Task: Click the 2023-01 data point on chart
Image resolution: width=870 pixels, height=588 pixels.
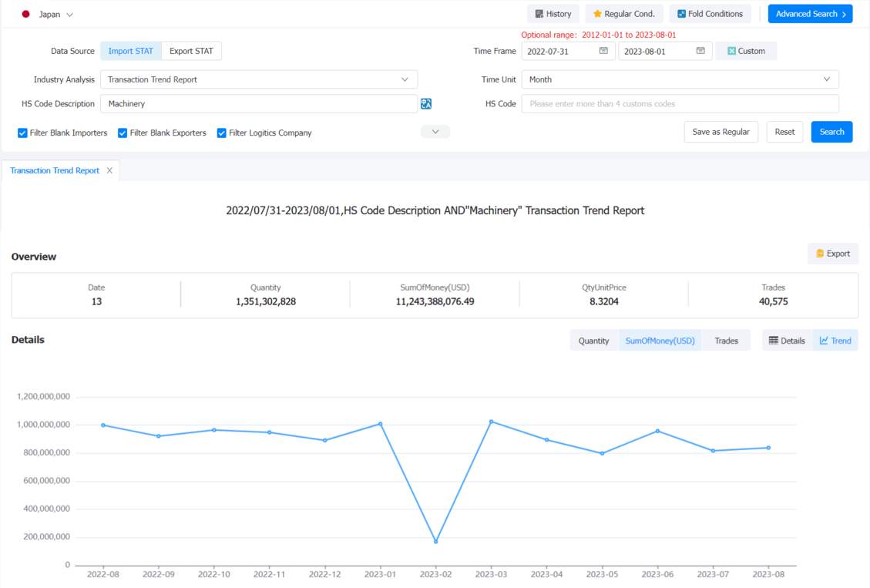Action: click(x=380, y=424)
